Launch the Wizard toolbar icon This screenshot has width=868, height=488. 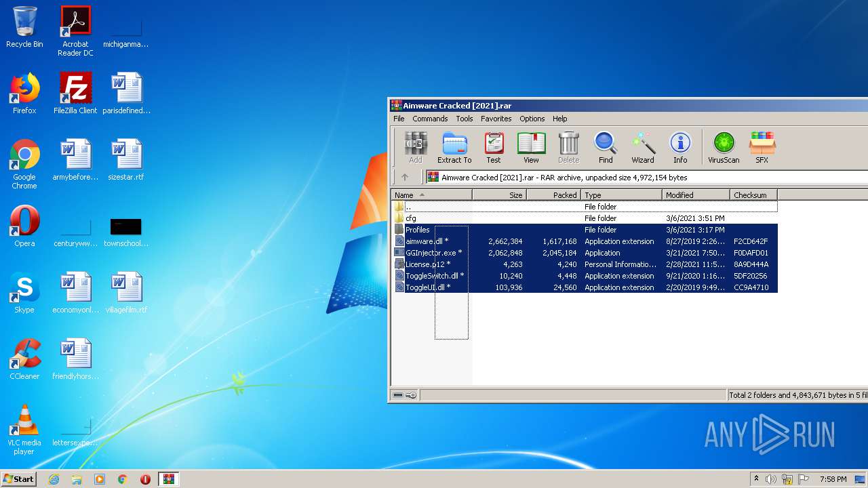643,148
